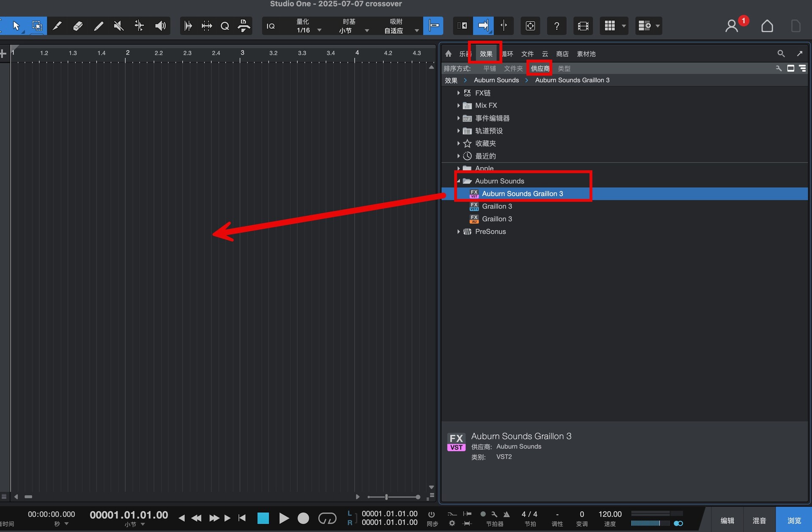Switch to the 商店 browser tab
This screenshot has height=532, width=812.
point(562,54)
